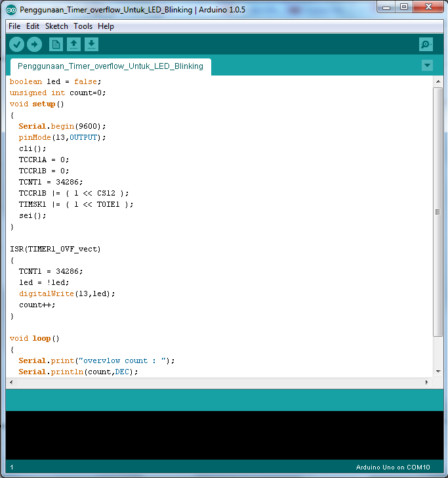
Task: Open the Help menu
Action: click(106, 26)
